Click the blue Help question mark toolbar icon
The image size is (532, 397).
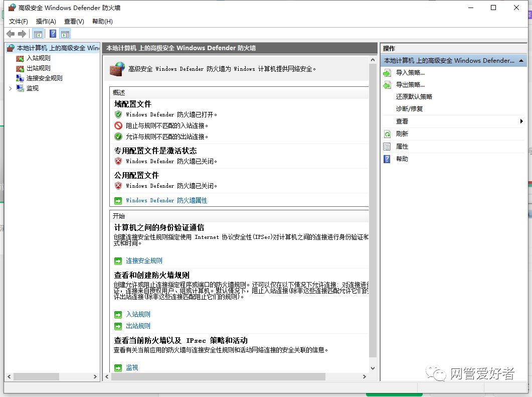(53, 34)
